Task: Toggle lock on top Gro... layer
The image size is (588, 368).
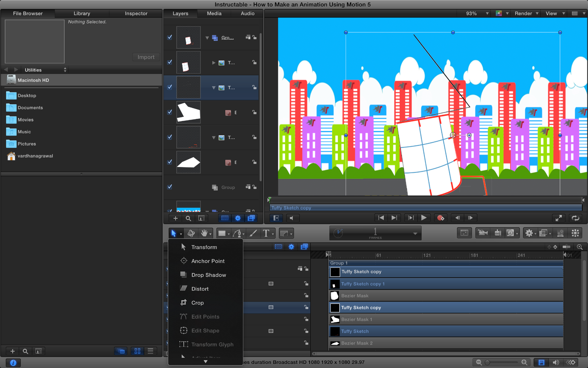Action: [255, 37]
